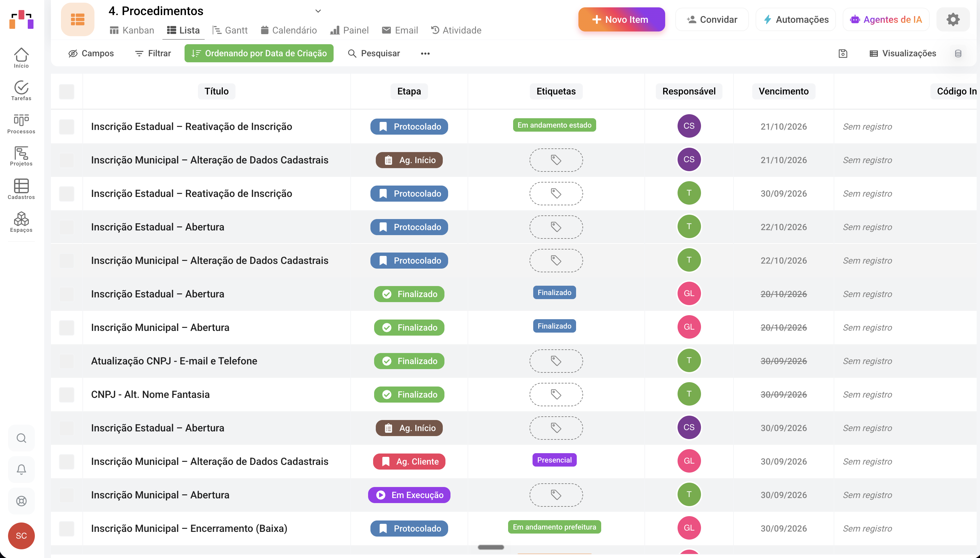
Task: Toggle the select-all checkbox in header
Action: (x=67, y=91)
